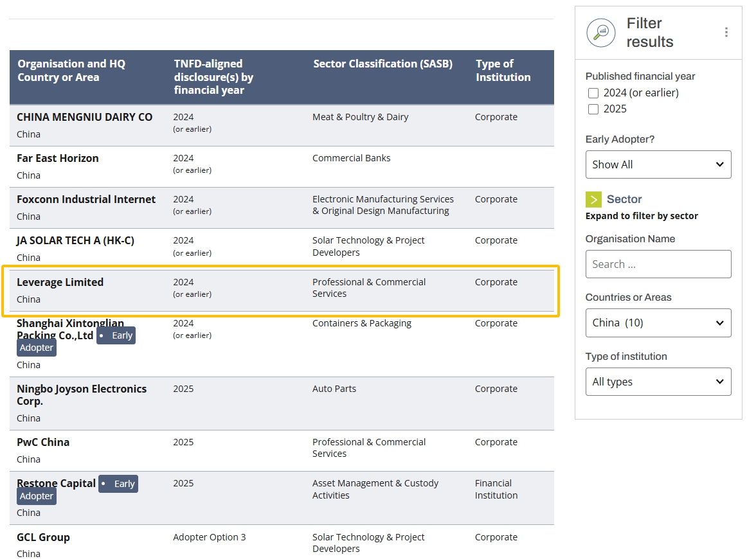The image size is (756, 559).
Task: Open the Early Adopter dropdown
Action: point(658,164)
